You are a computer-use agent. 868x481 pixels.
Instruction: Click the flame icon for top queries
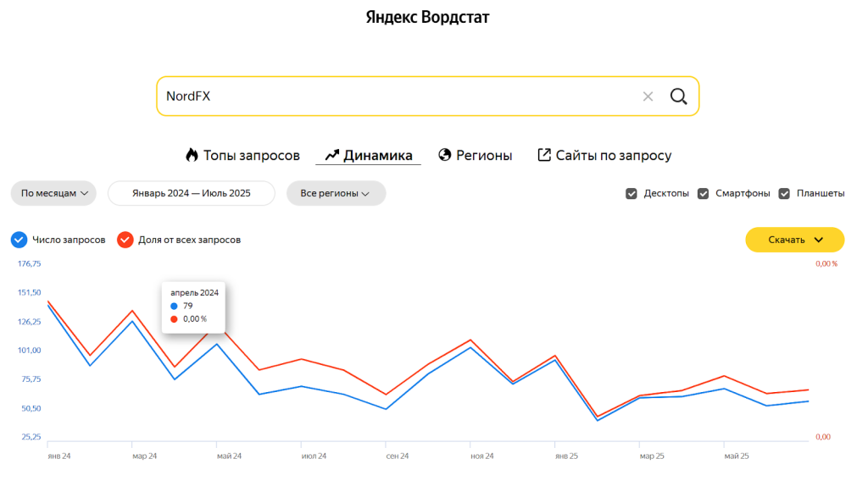pyautogui.click(x=192, y=155)
